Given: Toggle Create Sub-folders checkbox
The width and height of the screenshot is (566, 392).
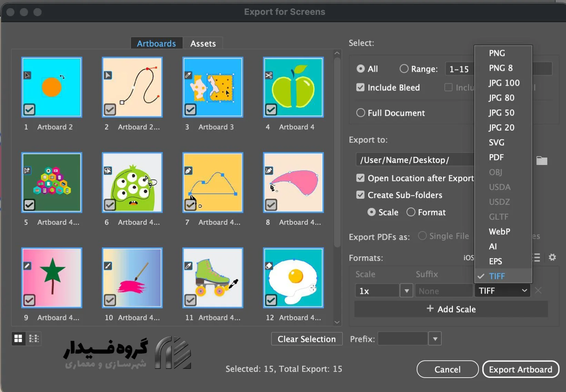Looking at the screenshot, I should click(x=360, y=195).
